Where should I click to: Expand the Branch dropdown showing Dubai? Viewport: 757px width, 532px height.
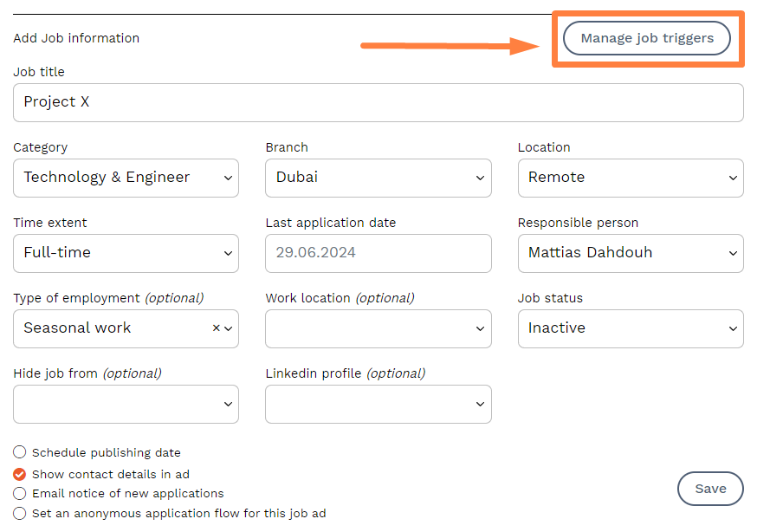(378, 178)
